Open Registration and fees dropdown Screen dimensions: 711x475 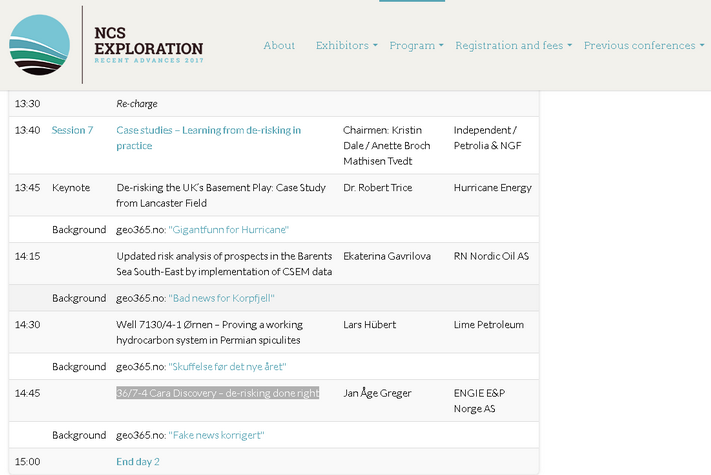(513, 45)
